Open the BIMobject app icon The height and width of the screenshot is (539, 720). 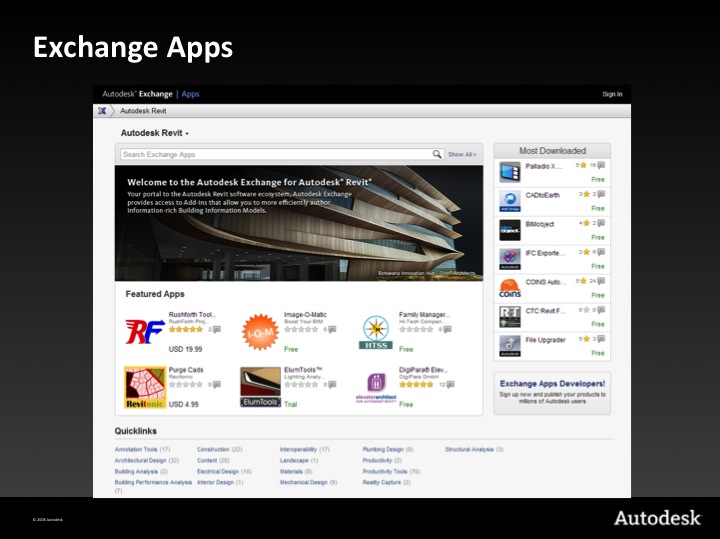510,230
